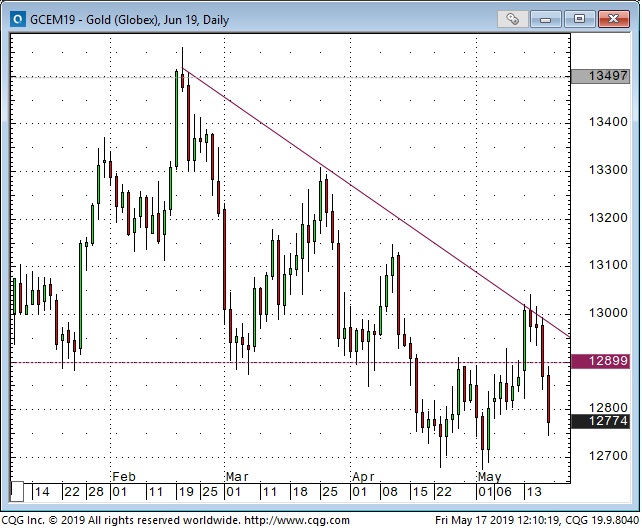Click the chart link (chain) button
This screenshot has height=528, width=642.
tap(512, 19)
